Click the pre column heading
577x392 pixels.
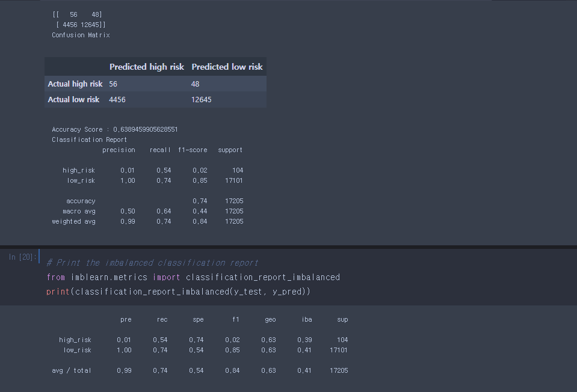(126, 320)
